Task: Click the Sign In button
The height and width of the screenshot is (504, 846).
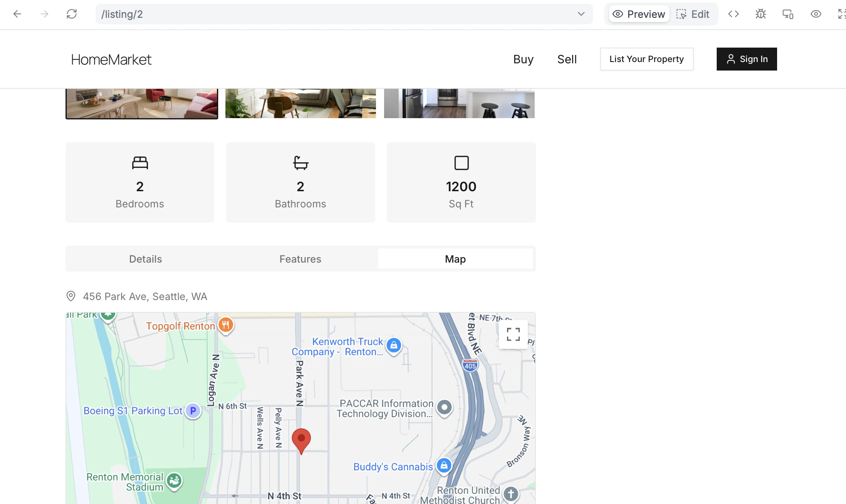Action: (746, 59)
